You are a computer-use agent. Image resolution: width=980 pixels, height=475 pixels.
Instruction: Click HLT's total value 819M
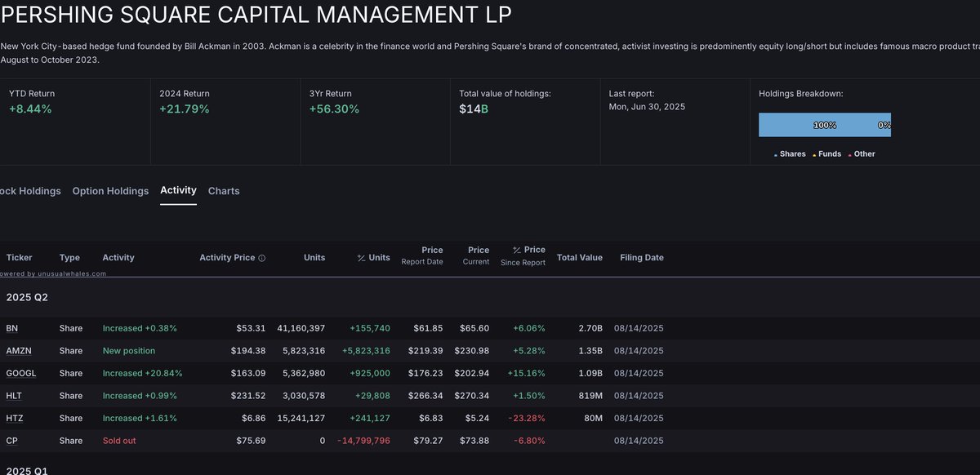(590, 396)
